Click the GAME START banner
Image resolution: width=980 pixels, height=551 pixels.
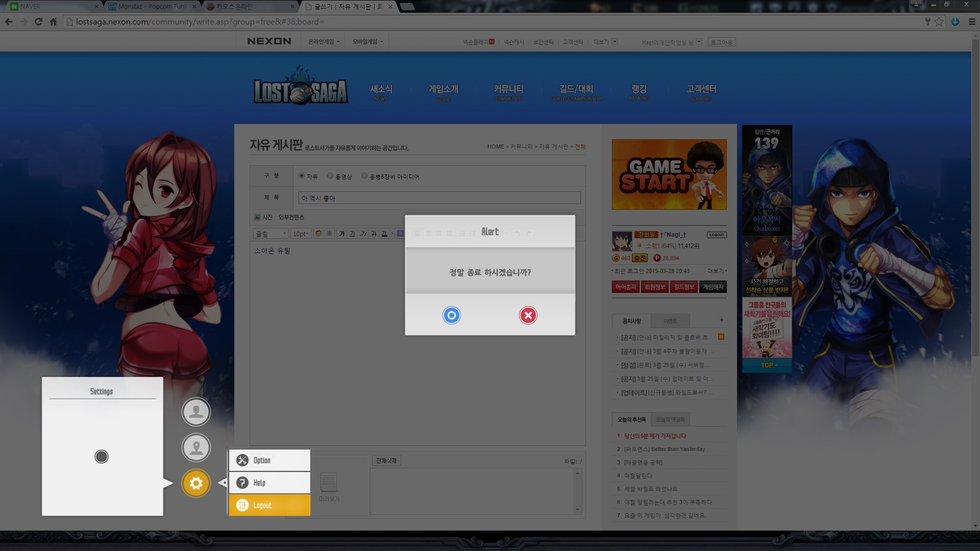[669, 174]
